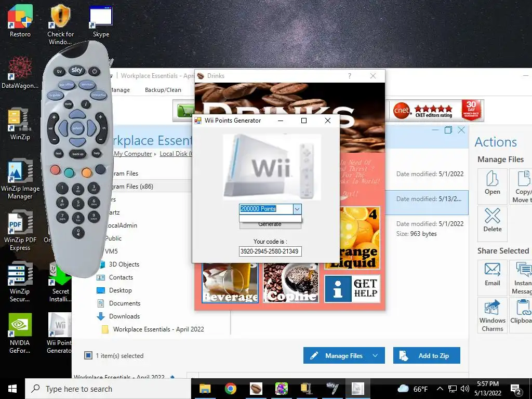Screen dimensions: 532x399
Task: Open Wii Points Generator desktop icon
Action: (59, 333)
